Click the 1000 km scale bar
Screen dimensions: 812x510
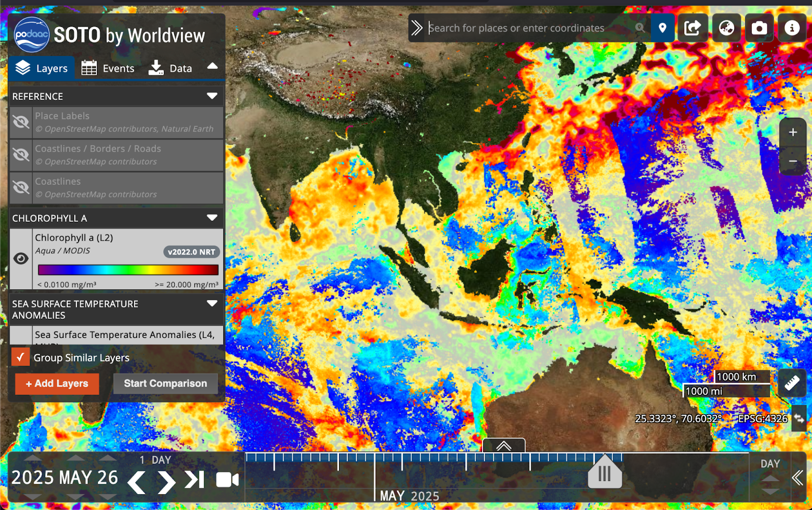pos(742,377)
